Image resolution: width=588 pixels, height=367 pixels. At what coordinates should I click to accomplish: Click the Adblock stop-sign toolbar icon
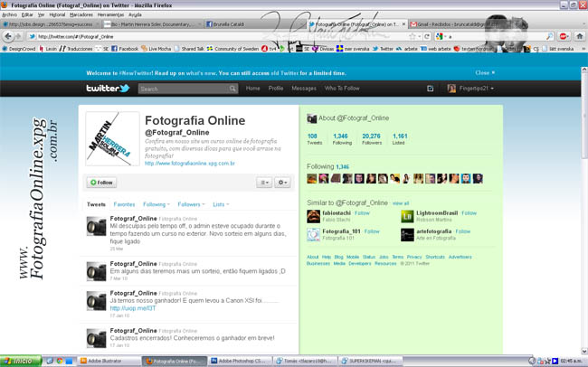[x=564, y=36]
